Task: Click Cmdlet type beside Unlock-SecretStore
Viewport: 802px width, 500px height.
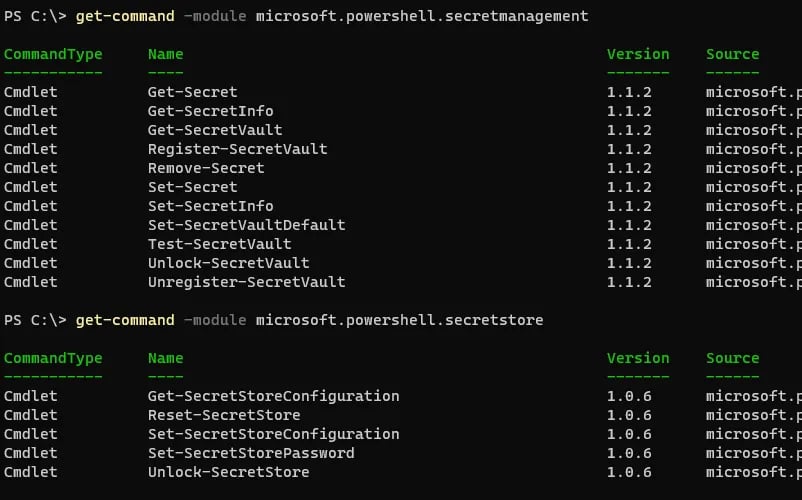Action: (x=30, y=472)
